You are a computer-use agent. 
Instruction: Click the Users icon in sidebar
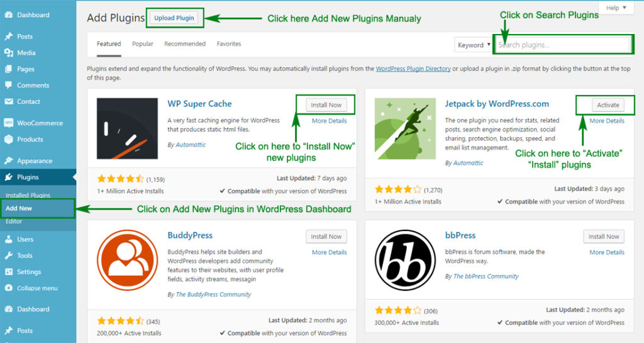(8, 239)
